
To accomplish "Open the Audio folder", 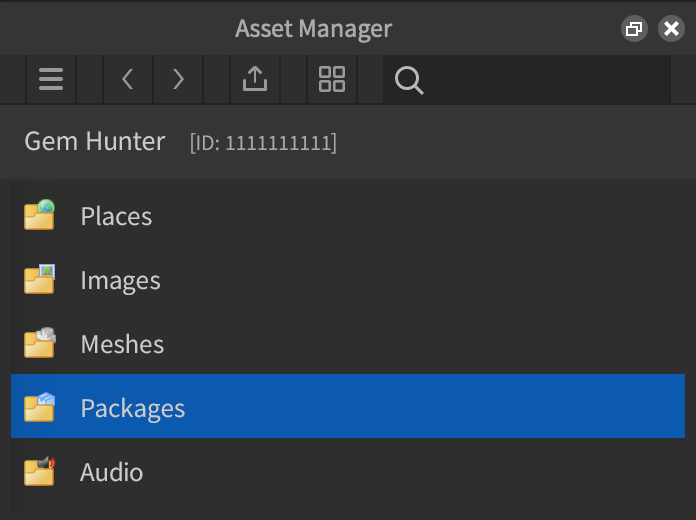I will (x=111, y=472).
